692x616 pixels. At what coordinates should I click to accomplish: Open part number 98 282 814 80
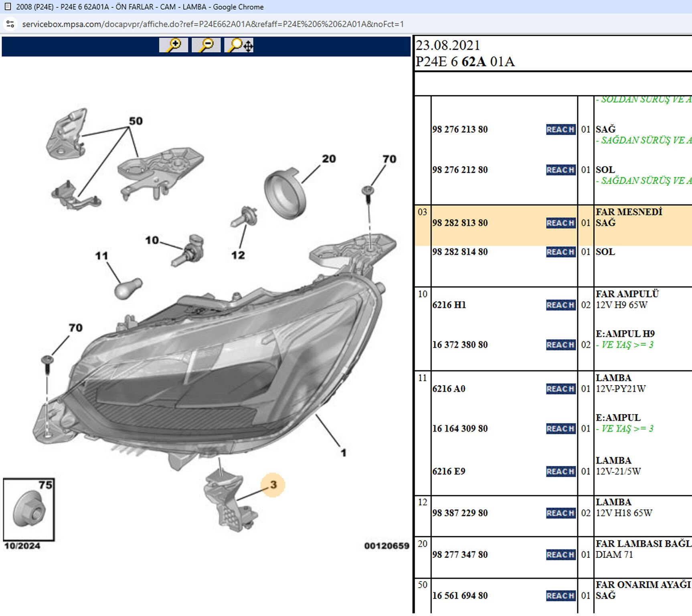[460, 252]
